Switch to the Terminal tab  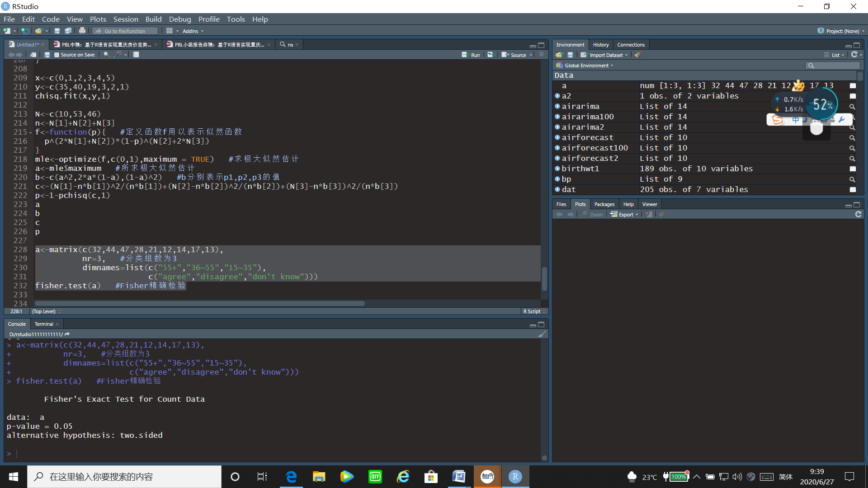click(x=43, y=324)
